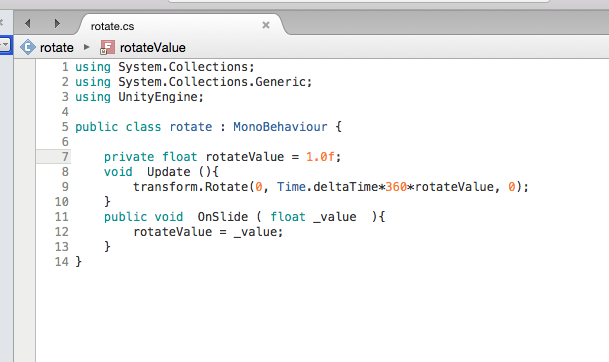Go back with the left navigation arrow
The width and height of the screenshot is (609, 362).
coord(28,24)
